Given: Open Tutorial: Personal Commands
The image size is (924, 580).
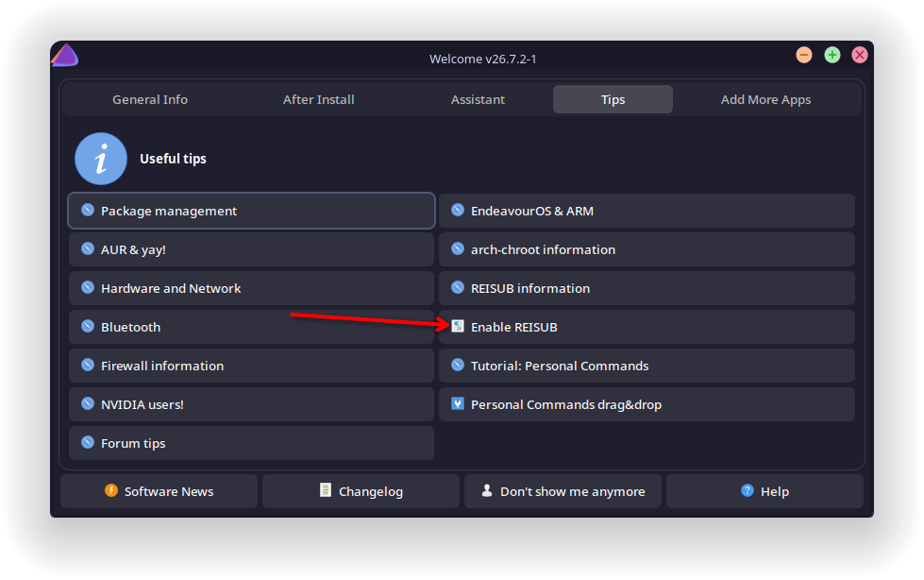Looking at the screenshot, I should 647,366.
